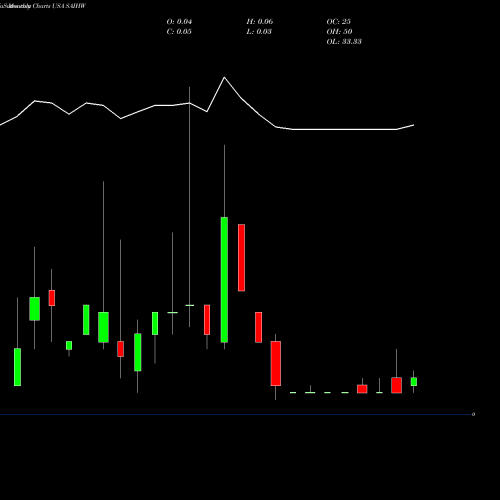Select the low value L: 0.03
500x500 pixels.
(259, 32)
